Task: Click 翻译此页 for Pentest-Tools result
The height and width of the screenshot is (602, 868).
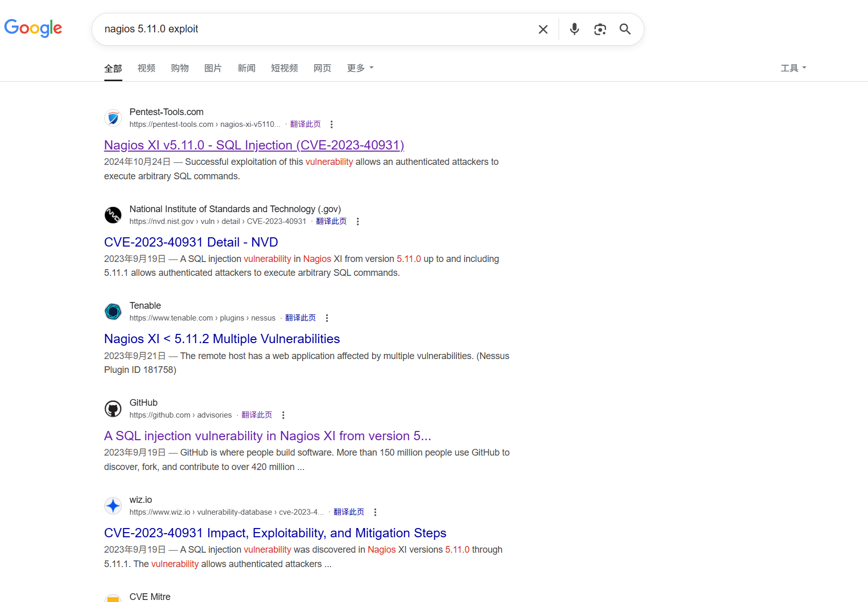Action: pos(305,124)
